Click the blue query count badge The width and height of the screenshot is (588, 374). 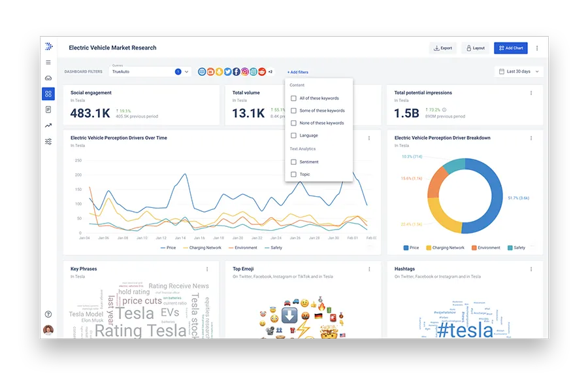(x=178, y=72)
